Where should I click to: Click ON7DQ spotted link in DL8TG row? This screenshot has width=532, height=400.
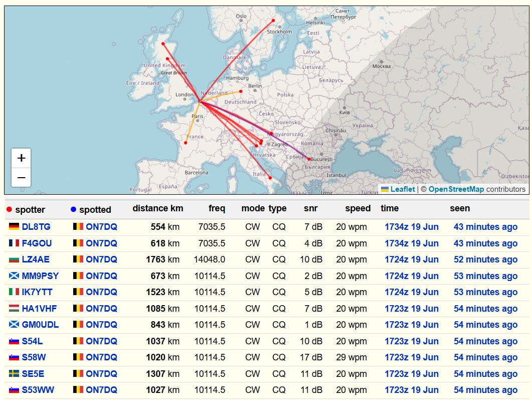pyautogui.click(x=101, y=227)
